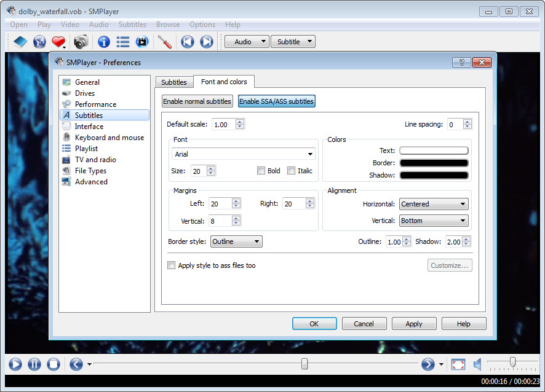
Task: Click the rewind arrow button
Action: click(76, 364)
